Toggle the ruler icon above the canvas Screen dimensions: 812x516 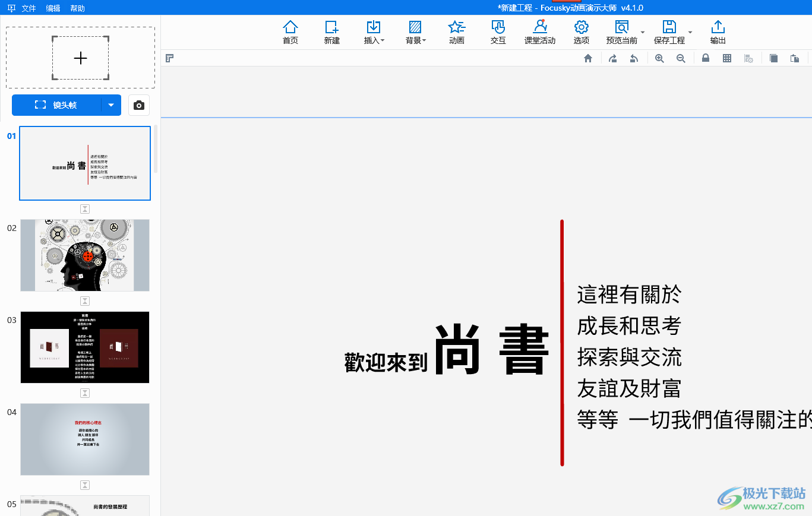(x=169, y=58)
